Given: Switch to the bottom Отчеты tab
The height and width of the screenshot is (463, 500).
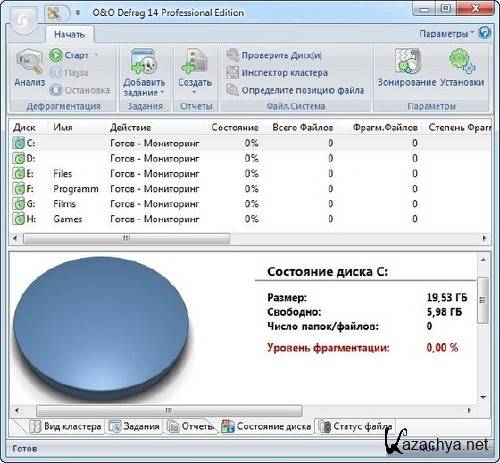Looking at the screenshot, I should [x=190, y=426].
